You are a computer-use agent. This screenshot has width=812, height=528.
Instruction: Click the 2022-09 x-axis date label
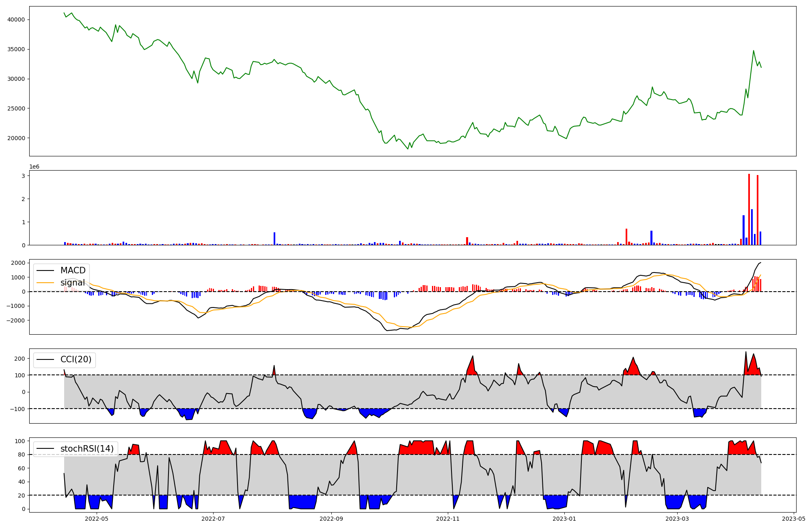point(331,519)
